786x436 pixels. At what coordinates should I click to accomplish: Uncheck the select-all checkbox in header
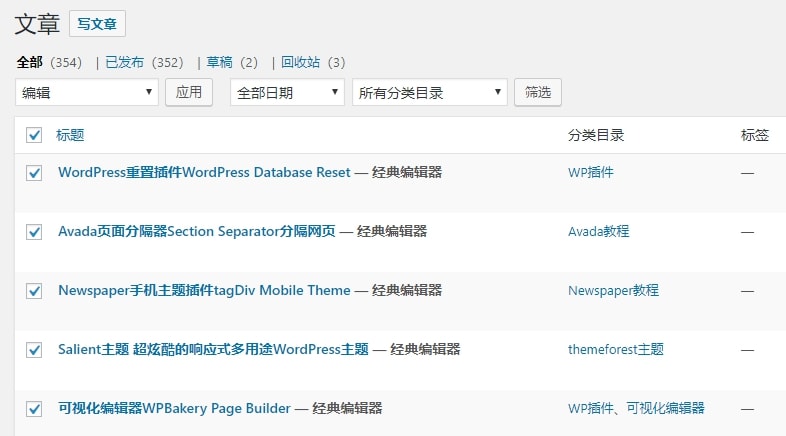(x=34, y=135)
